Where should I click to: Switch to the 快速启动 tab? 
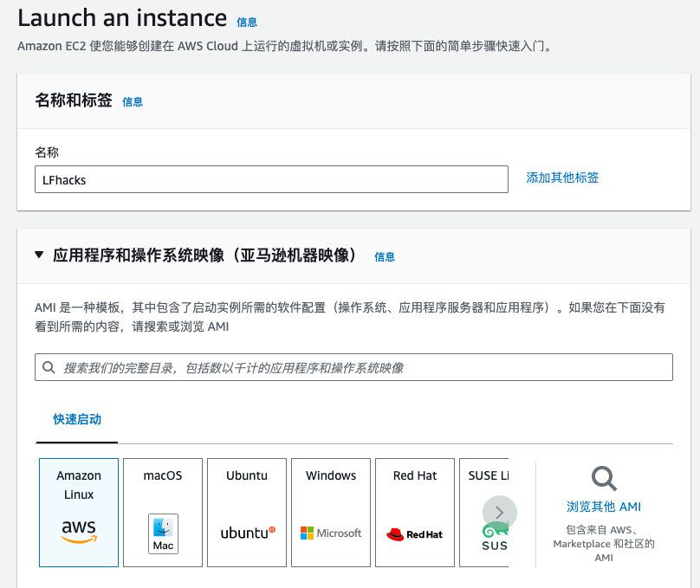tap(77, 419)
